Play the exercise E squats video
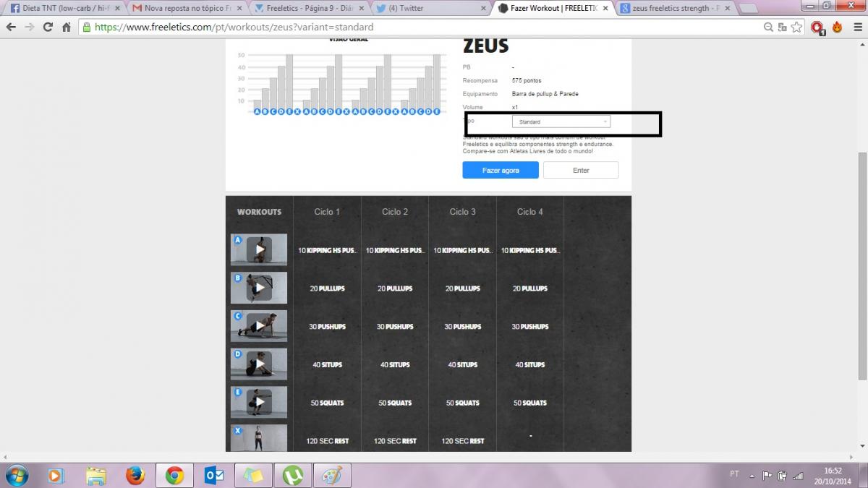This screenshot has height=488, width=868. 259,403
